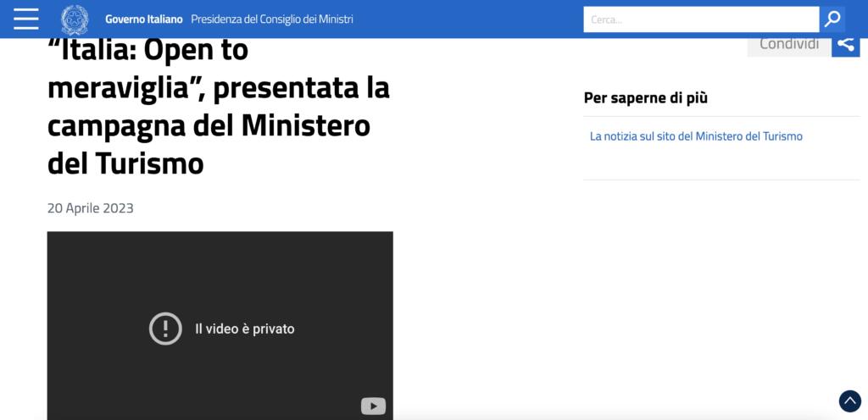This screenshot has height=420, width=868.
Task: Click the 20 Aprile 2023 date
Action: point(91,208)
